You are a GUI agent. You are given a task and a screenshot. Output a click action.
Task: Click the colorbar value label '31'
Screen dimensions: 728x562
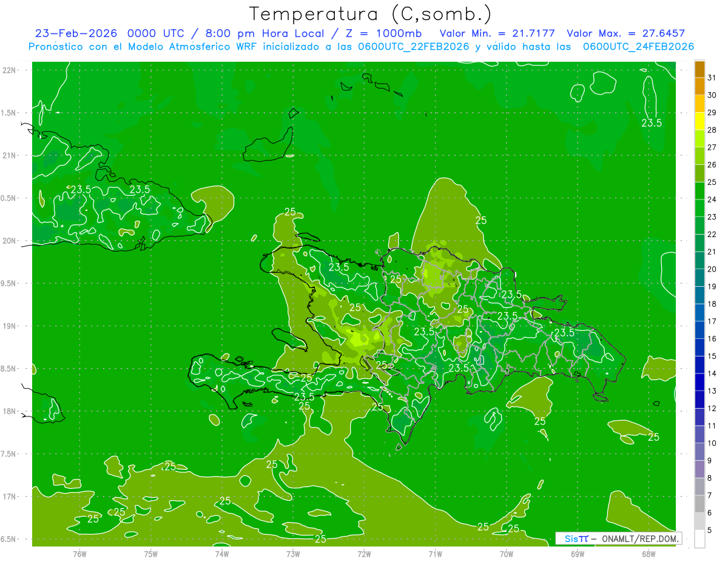tap(712, 78)
